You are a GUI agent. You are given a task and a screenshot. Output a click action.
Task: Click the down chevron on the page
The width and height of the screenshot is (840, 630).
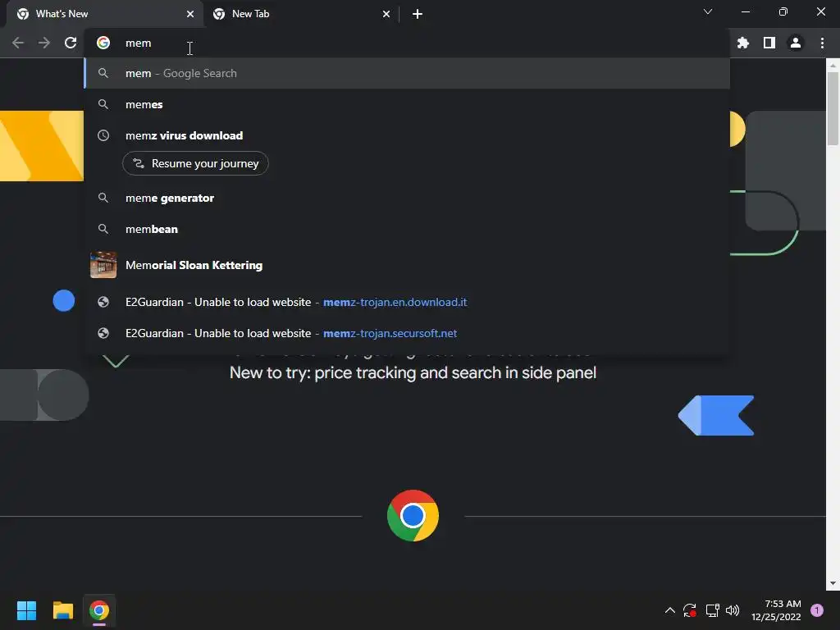pyautogui.click(x=116, y=361)
